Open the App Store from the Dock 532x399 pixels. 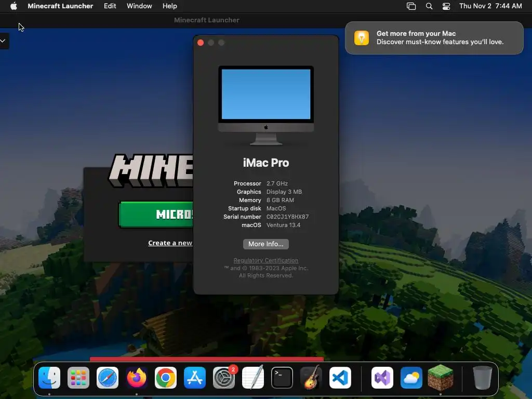pos(195,378)
